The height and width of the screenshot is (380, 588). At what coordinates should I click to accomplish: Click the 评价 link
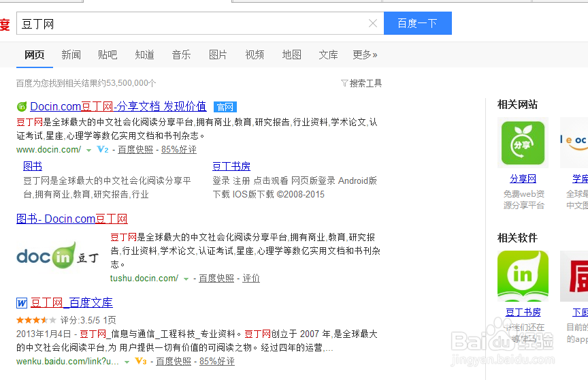tap(251, 279)
